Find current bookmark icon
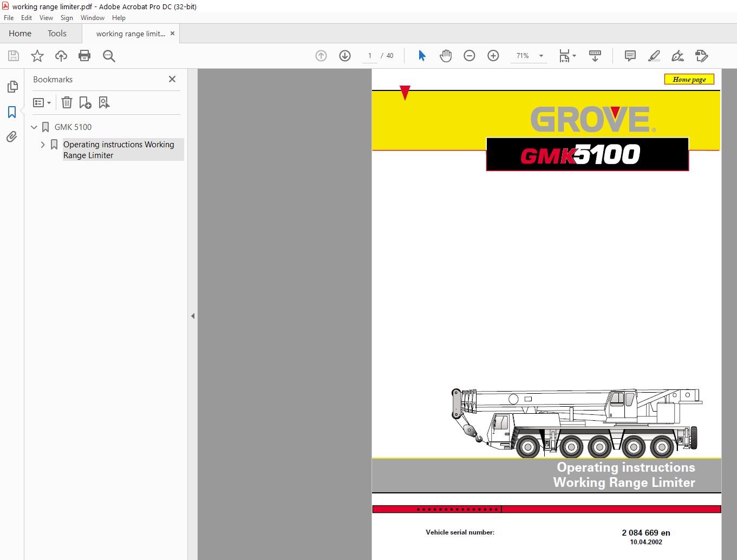This screenshot has height=560, width=737. 104,102
